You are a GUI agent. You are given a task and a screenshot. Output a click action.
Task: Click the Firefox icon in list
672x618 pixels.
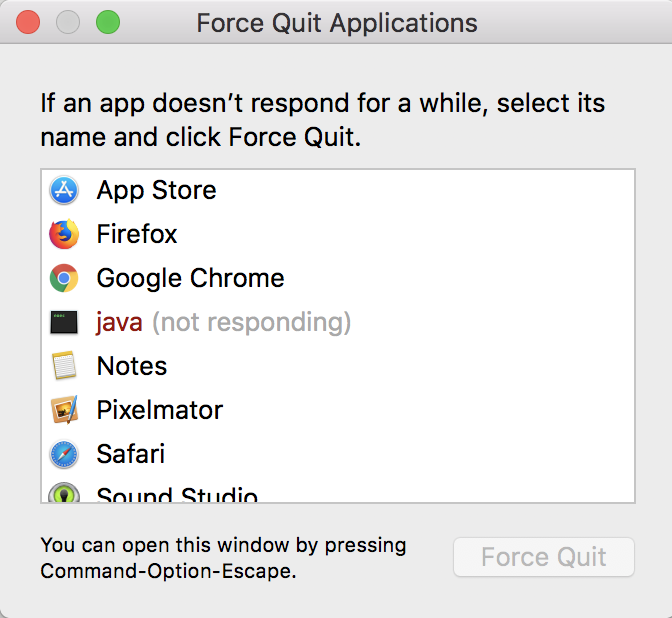(64, 234)
